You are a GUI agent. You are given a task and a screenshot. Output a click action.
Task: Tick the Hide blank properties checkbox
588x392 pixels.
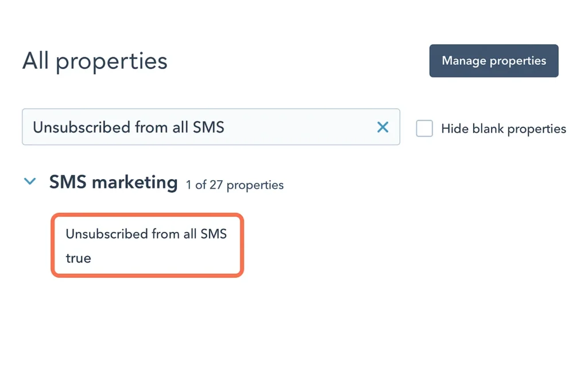[x=424, y=128]
